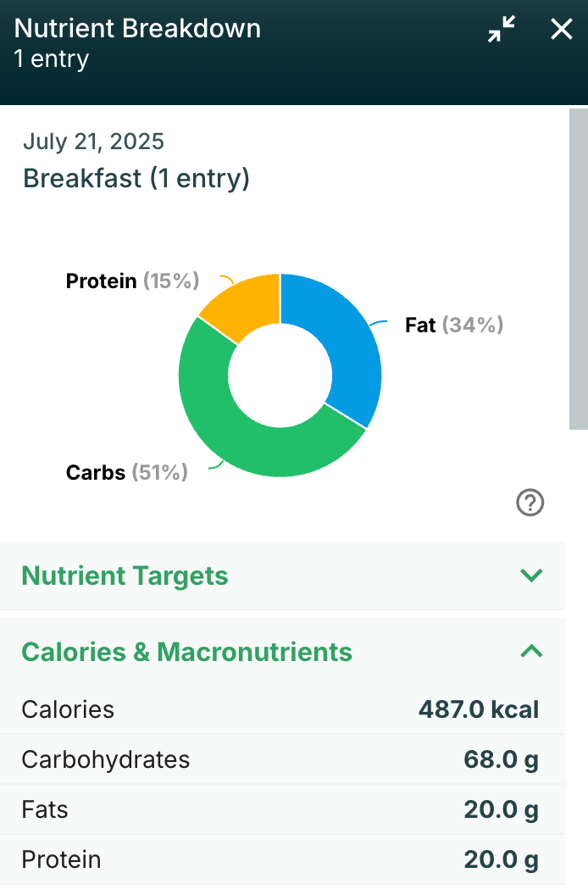Viewport: 588px width, 895px height.
Task: Click the Nutrient Targets heading text
Action: pyautogui.click(x=125, y=576)
